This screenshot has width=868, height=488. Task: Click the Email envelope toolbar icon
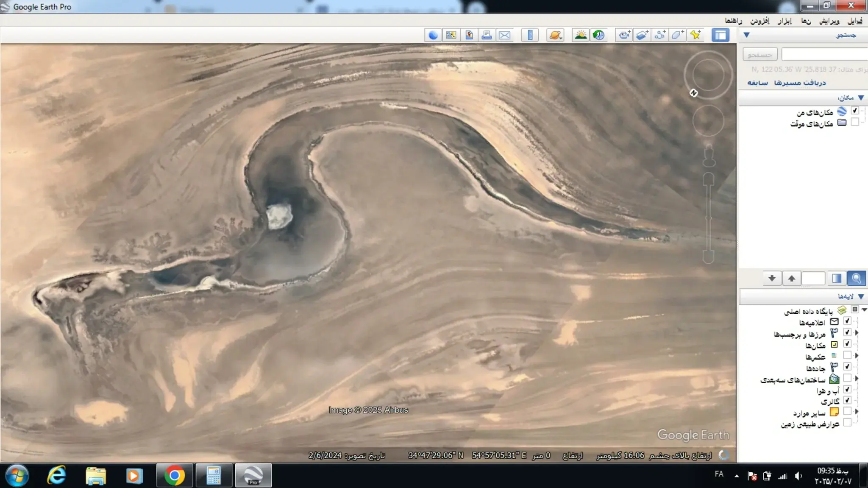(504, 35)
